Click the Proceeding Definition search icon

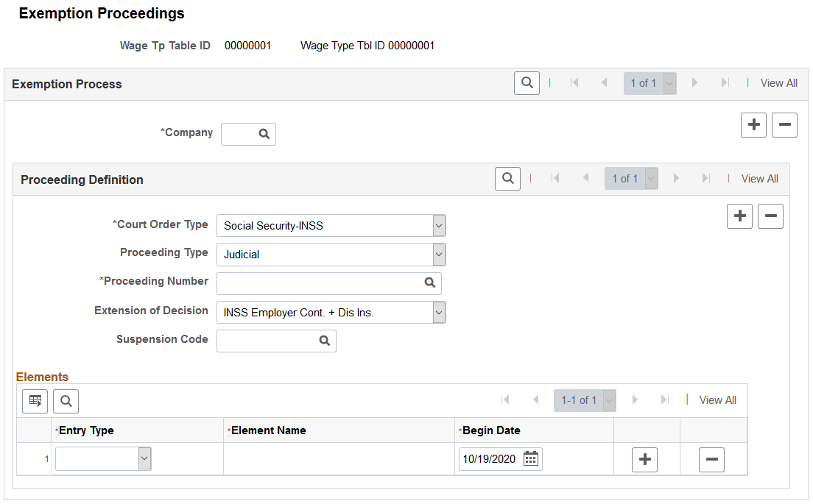(x=507, y=179)
